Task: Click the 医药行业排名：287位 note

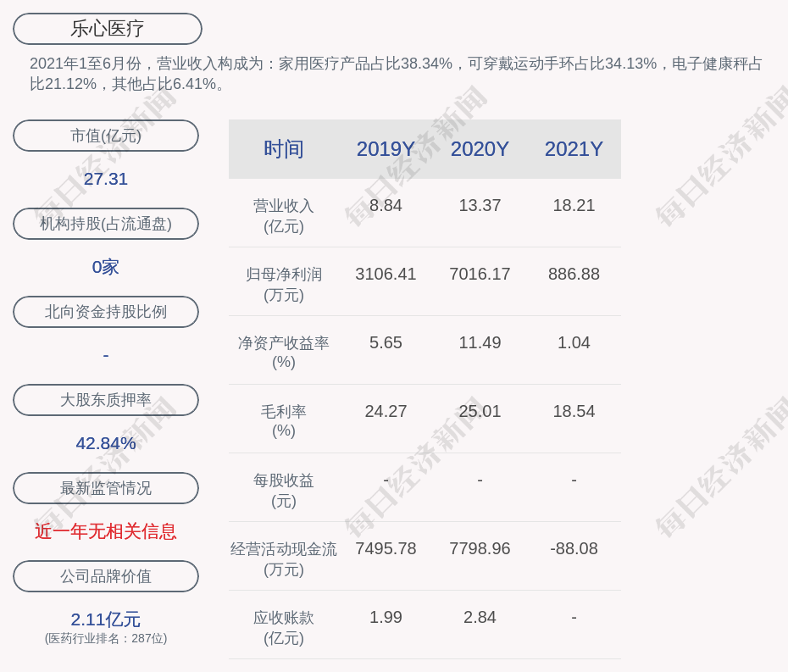Action: pyautogui.click(x=106, y=638)
